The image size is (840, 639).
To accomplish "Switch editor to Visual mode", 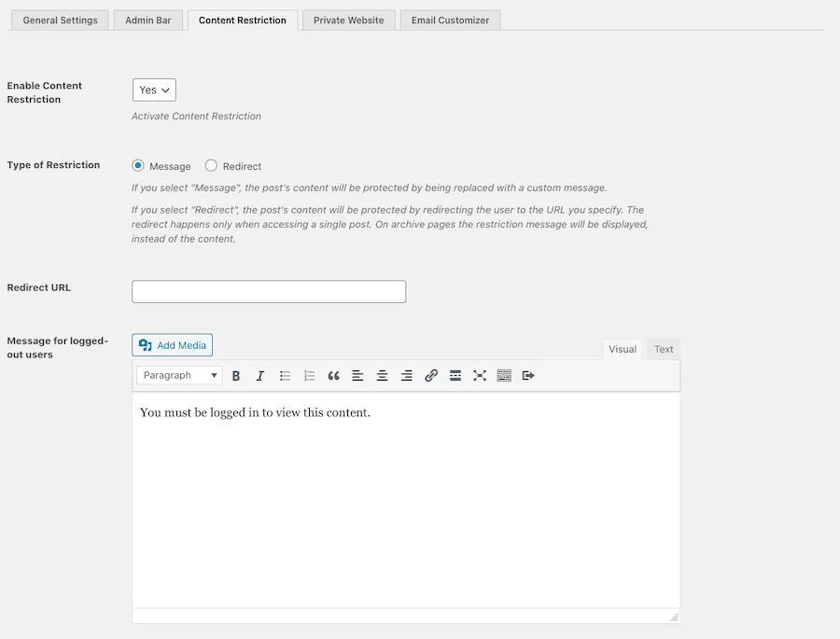I will tap(623, 349).
